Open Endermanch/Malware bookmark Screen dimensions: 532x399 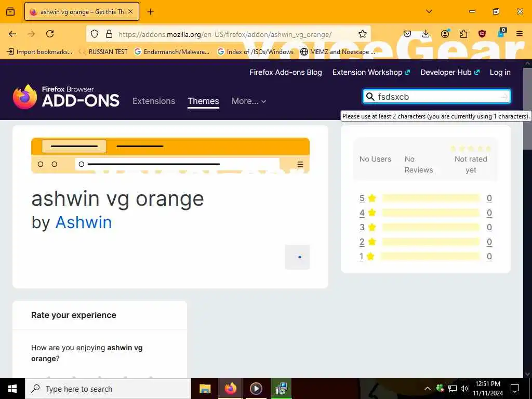pyautogui.click(x=171, y=51)
